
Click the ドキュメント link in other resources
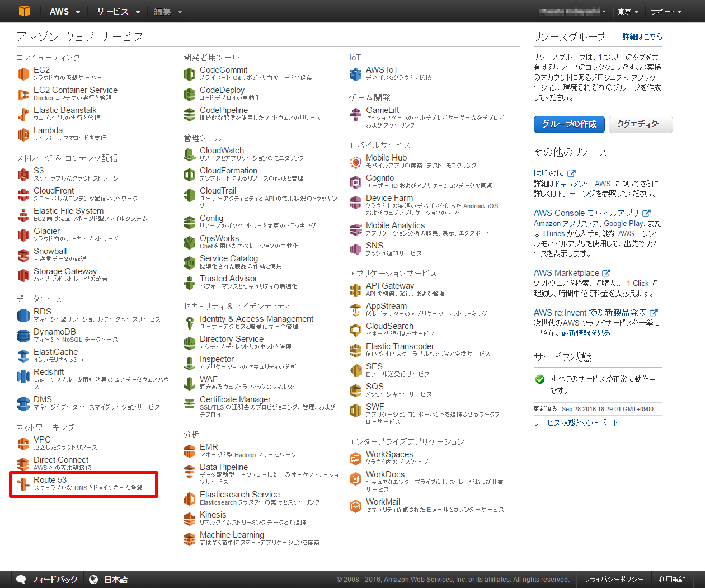click(572, 184)
